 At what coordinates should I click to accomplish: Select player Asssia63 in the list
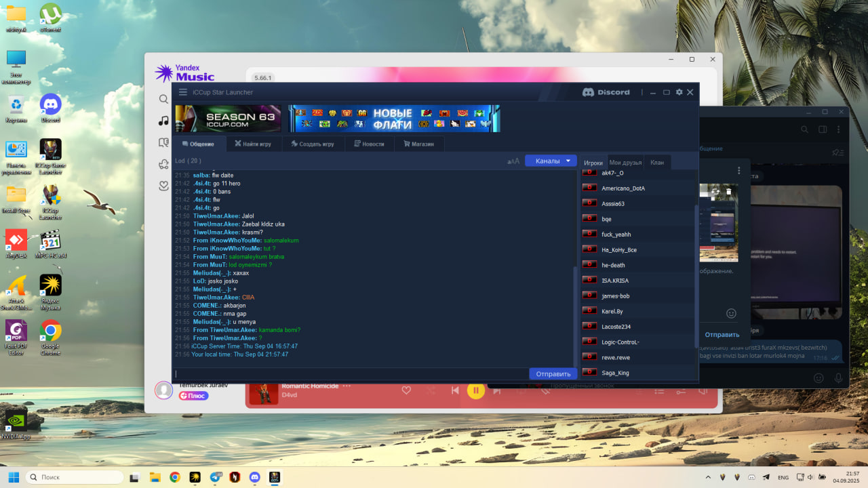coord(637,203)
